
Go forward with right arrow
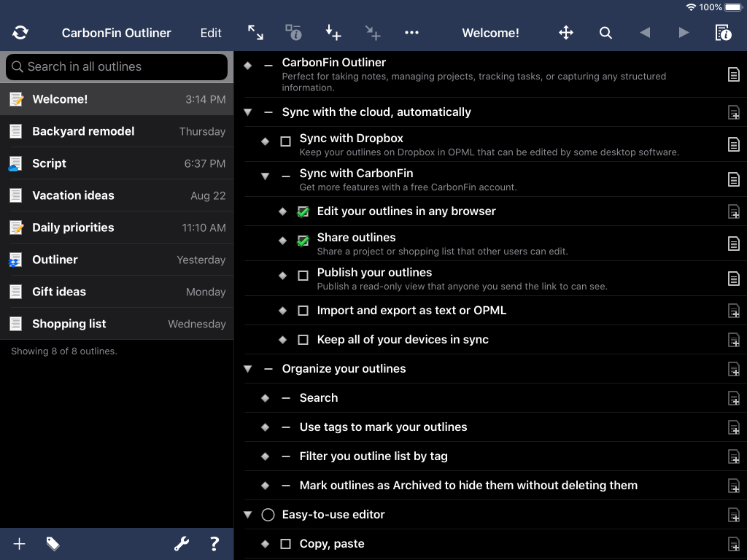point(684,32)
